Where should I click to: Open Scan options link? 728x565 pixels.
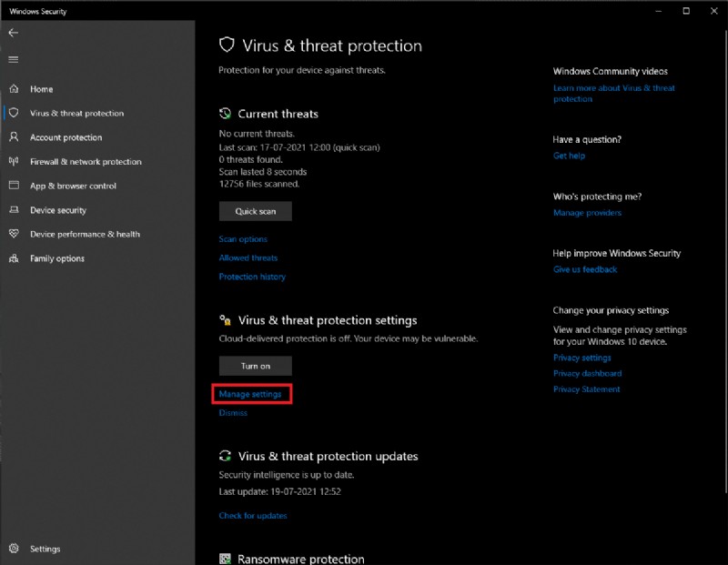click(243, 239)
